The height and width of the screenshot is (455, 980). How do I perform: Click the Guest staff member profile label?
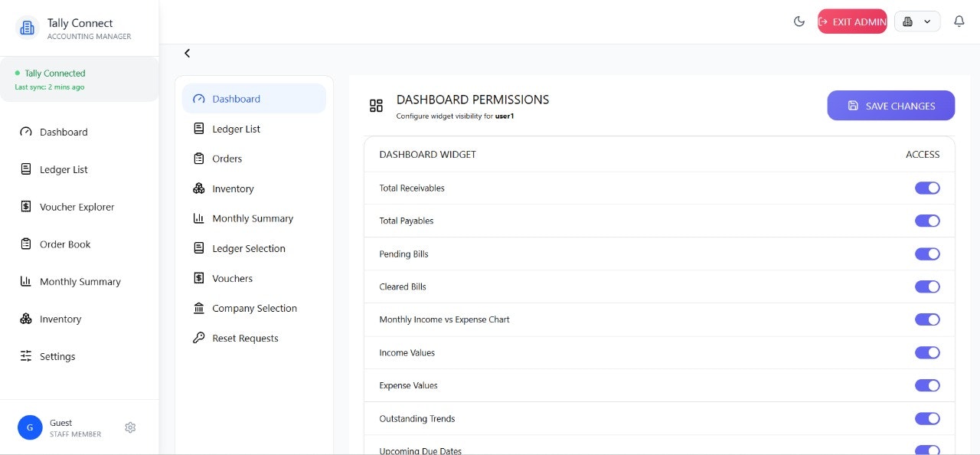pos(75,428)
